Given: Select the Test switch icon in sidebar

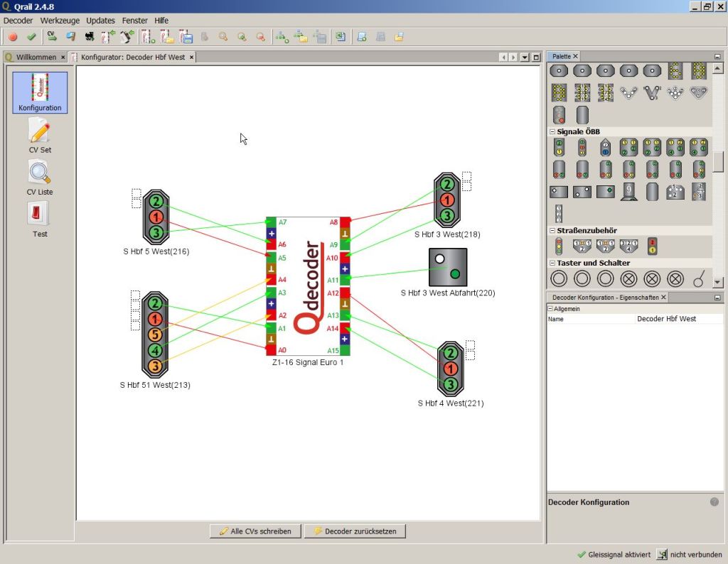Looking at the screenshot, I should [x=40, y=218].
